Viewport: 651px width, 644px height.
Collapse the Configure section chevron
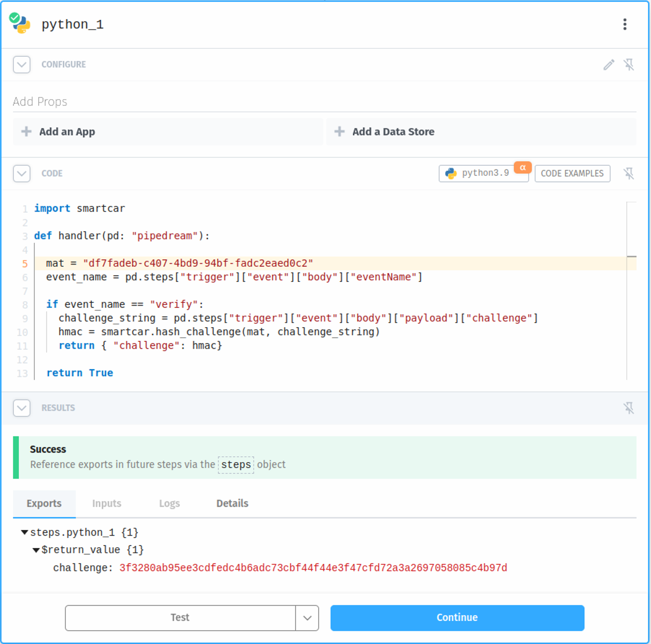(22, 64)
